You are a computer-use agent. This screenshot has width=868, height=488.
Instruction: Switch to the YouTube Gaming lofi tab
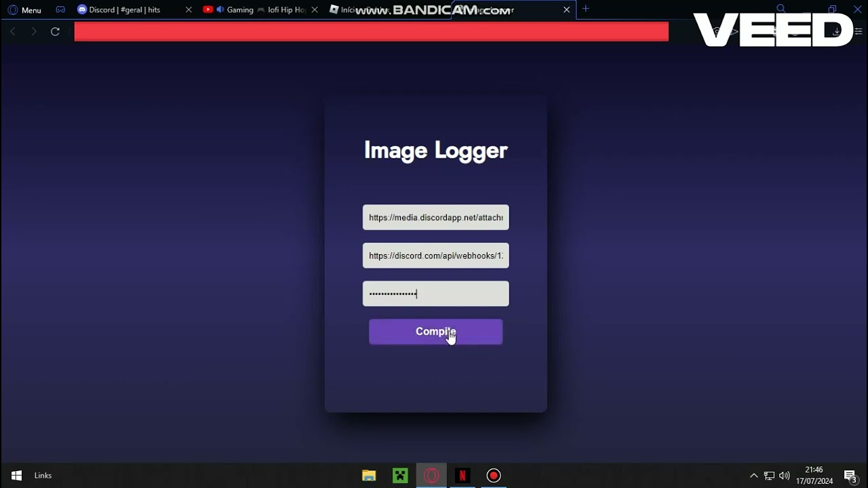pyautogui.click(x=254, y=10)
